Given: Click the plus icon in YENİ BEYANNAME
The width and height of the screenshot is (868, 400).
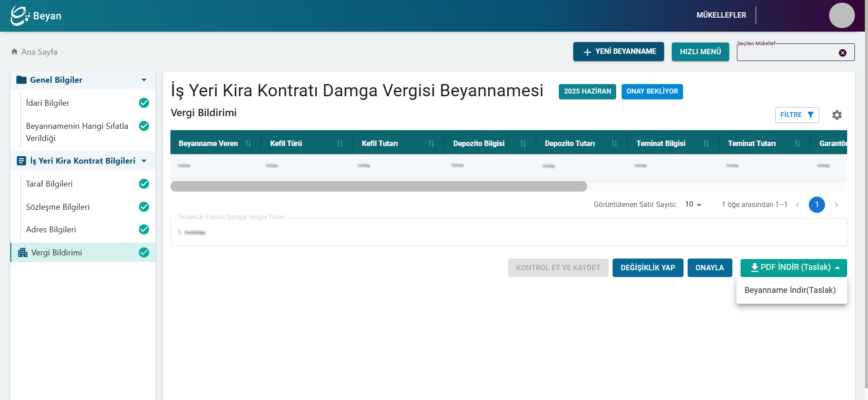Looking at the screenshot, I should tap(587, 52).
